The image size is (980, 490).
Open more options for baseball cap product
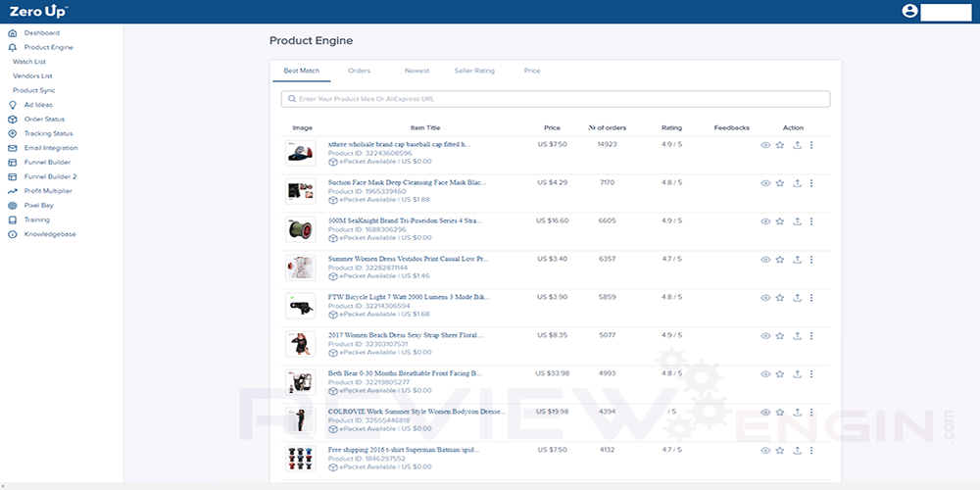click(x=811, y=145)
